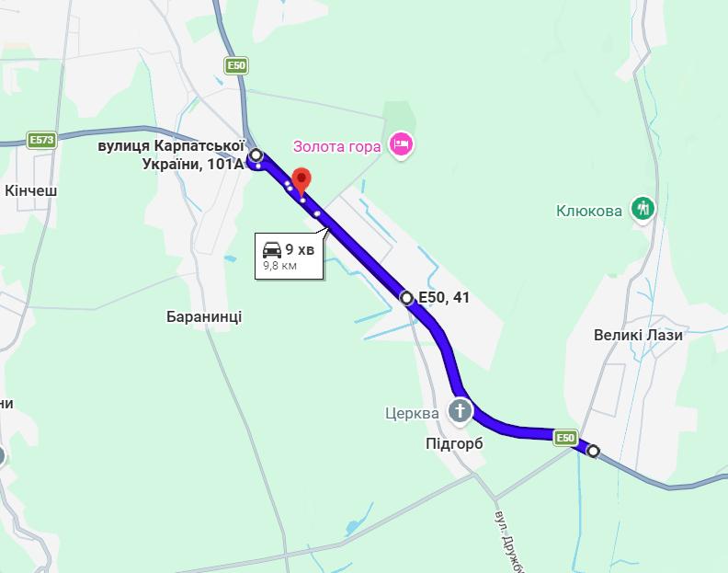Screen dimensions: 728x573
Task: Select the route start waypoint circle
Action: pos(256,155)
